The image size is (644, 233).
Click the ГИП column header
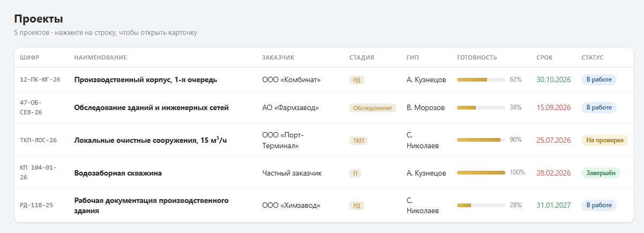[413, 57]
